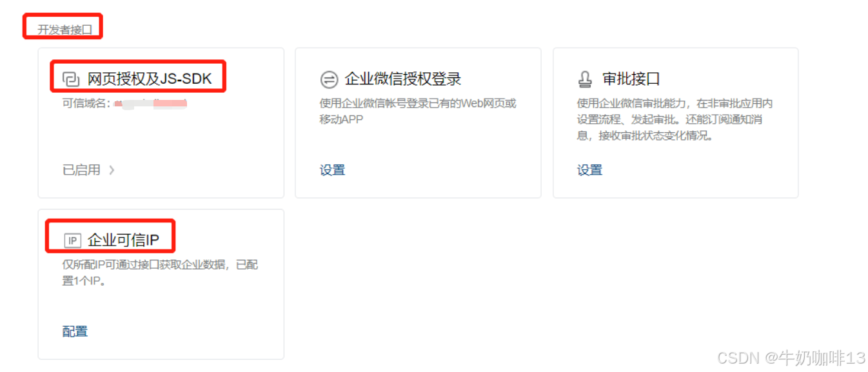Click the 仅所配IP可通过接口获取企业数据 description
The width and height of the screenshot is (868, 372).
(160, 273)
